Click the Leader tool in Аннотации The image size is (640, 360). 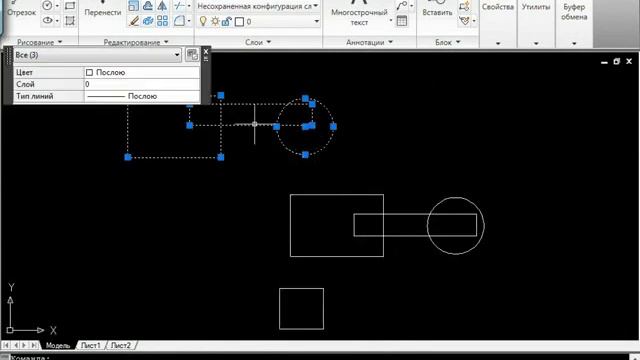coord(402,6)
